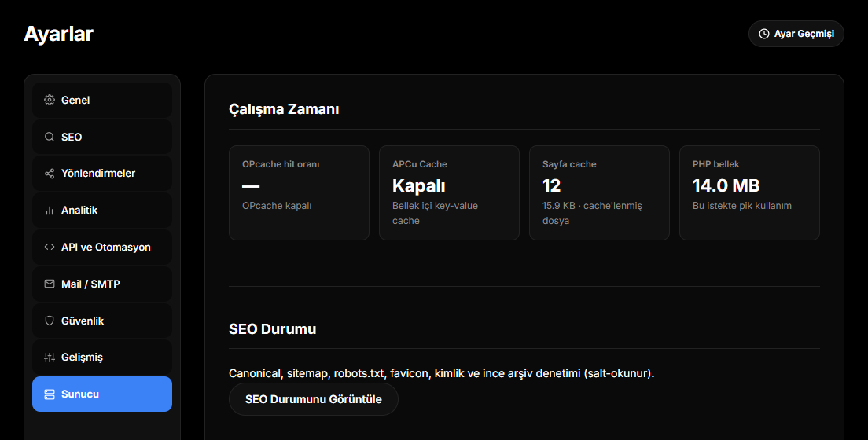
Task: Click the Ayarlar page title
Action: point(59,34)
